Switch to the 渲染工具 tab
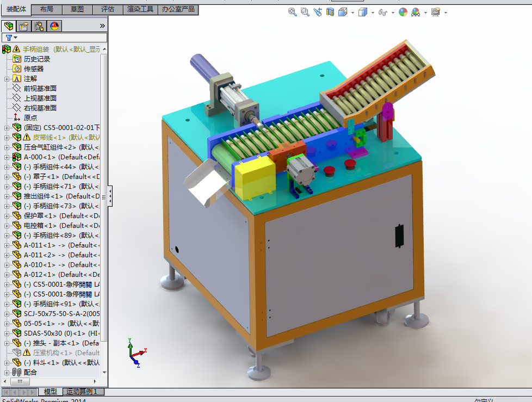532x402 pixels. click(140, 9)
